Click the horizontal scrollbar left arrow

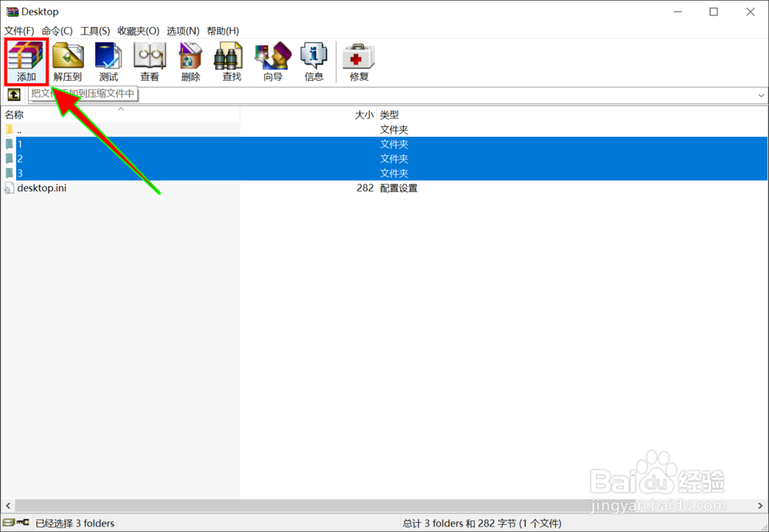pyautogui.click(x=8, y=506)
